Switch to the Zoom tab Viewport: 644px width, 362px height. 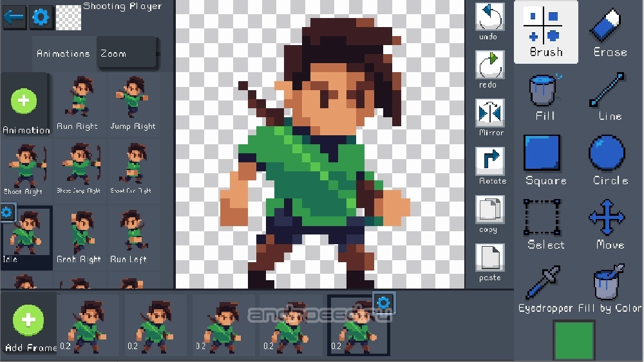[x=126, y=53]
